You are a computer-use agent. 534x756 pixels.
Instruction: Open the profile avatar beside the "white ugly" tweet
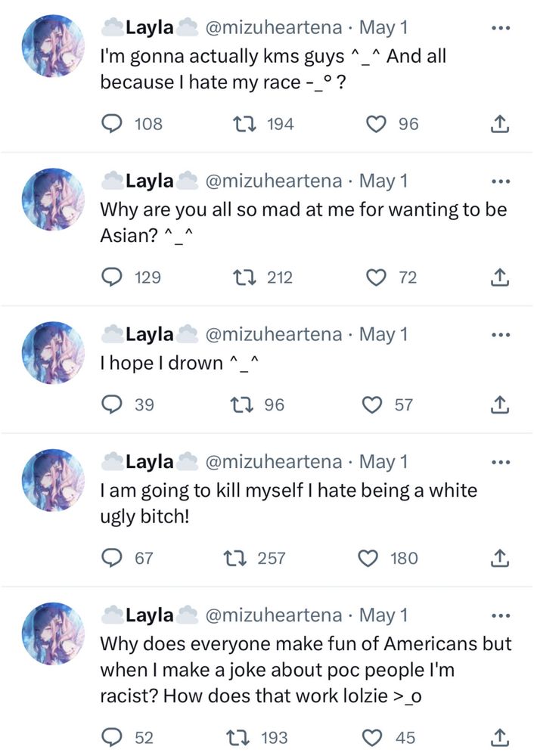click(54, 479)
